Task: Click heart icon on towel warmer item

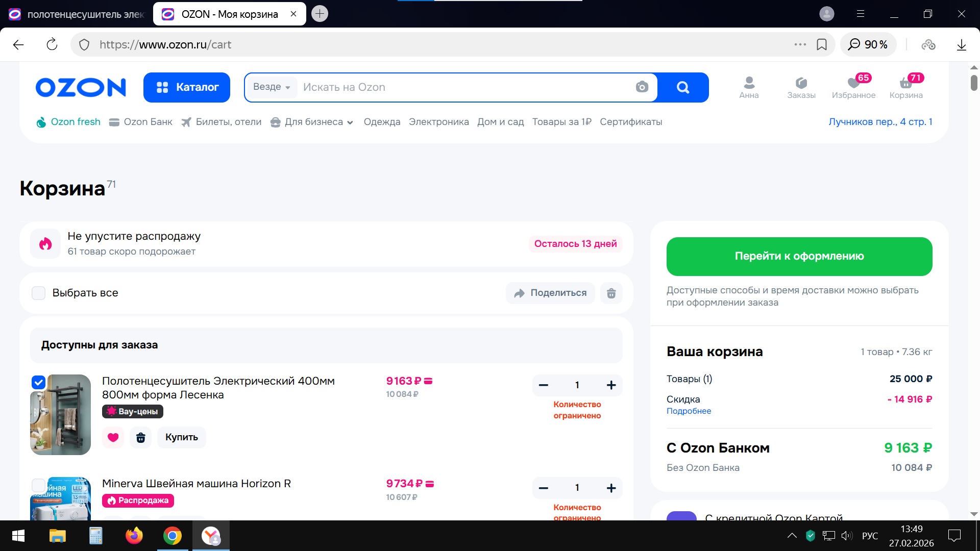Action: click(x=113, y=437)
